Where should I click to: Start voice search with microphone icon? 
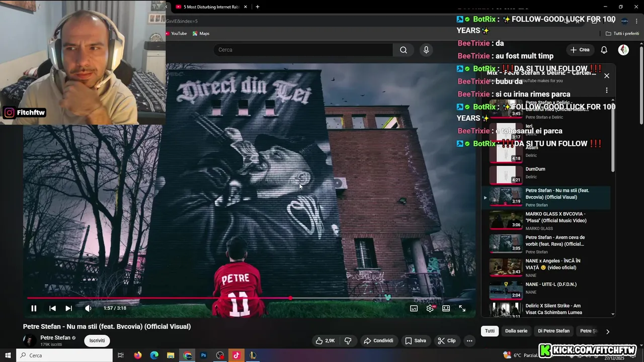(x=426, y=50)
